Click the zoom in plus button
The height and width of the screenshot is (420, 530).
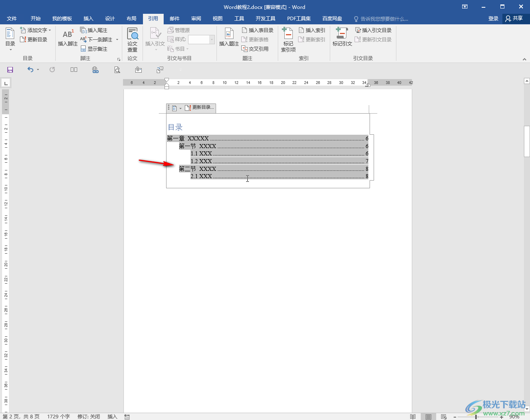502,417
